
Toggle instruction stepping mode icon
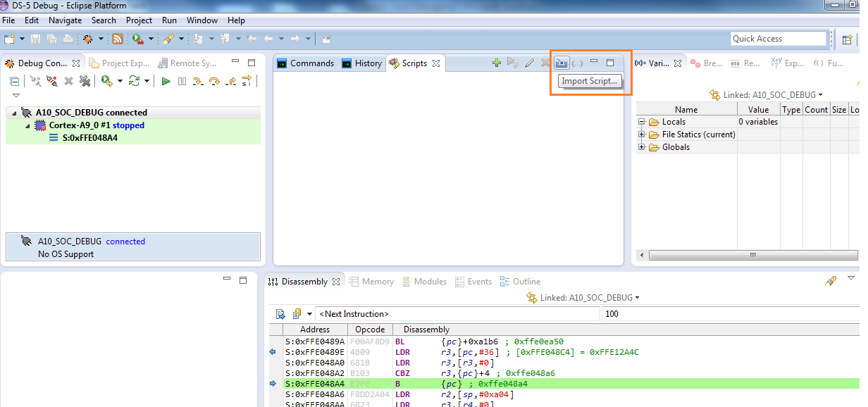pyautogui.click(x=247, y=82)
